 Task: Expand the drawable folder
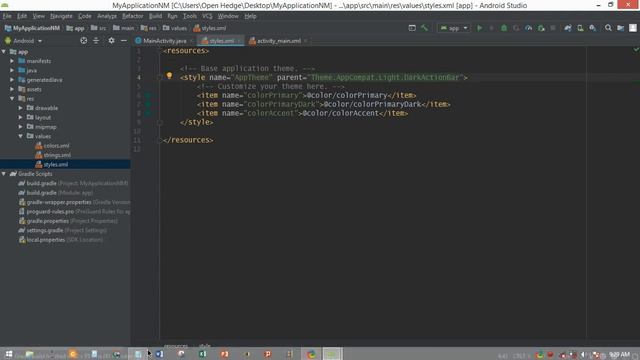pyautogui.click(x=20, y=108)
